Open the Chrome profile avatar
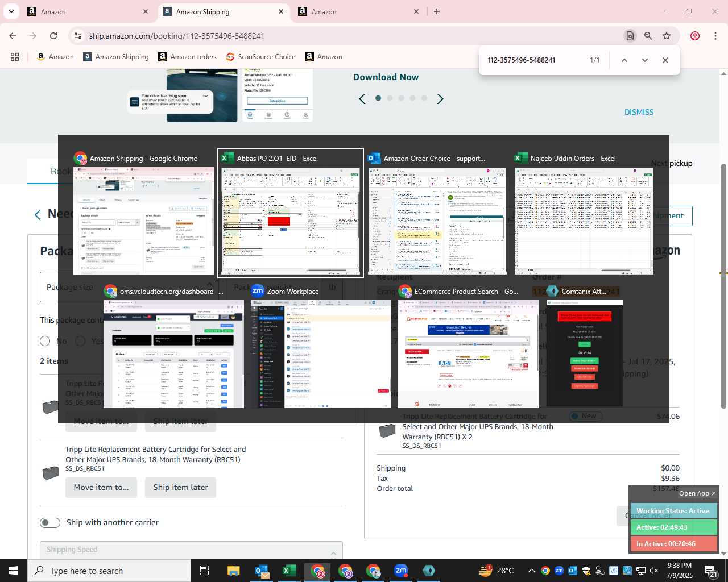Screen dimensions: 728x582 (x=695, y=36)
